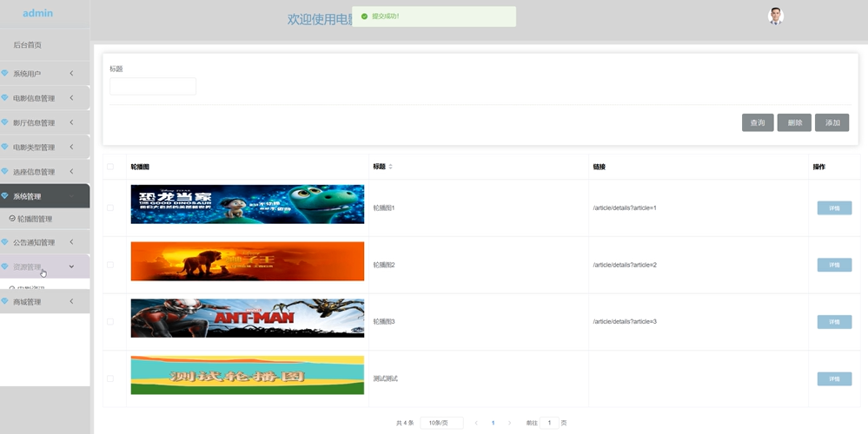Open 详情 for 测试测试 row
Screen dimensions: 868x434
click(x=834, y=378)
